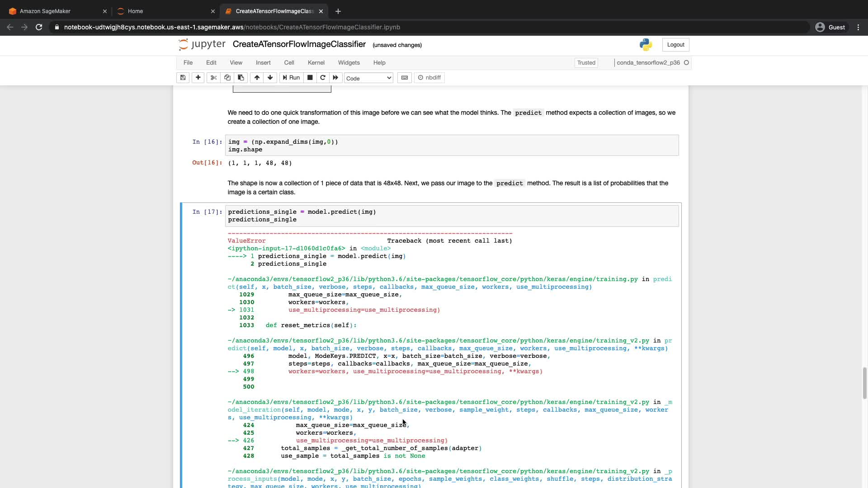Screen dimensions: 868x488
Task: Open the Kernel menu
Action: [x=316, y=63]
